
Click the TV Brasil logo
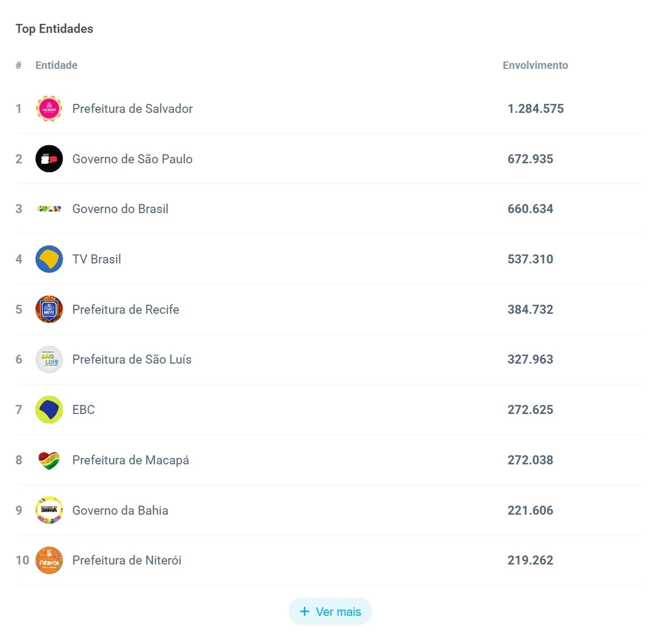pyautogui.click(x=49, y=259)
